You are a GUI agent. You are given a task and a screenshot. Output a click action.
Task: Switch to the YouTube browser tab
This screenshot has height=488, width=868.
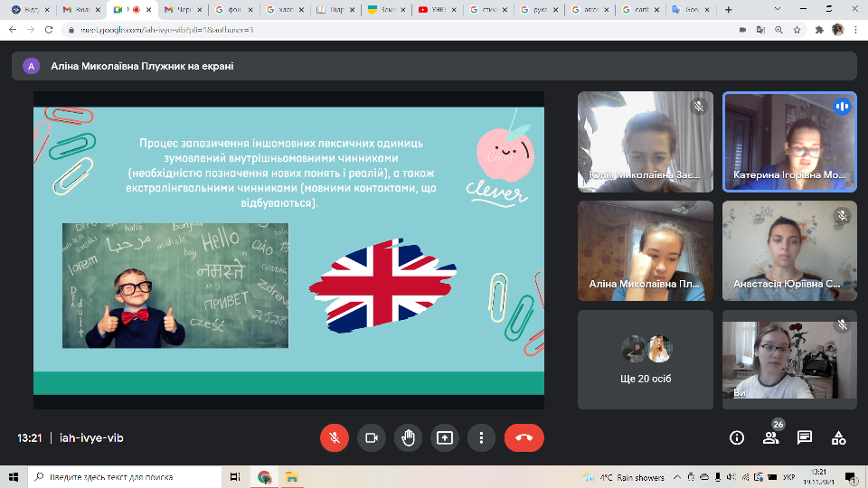click(x=435, y=10)
